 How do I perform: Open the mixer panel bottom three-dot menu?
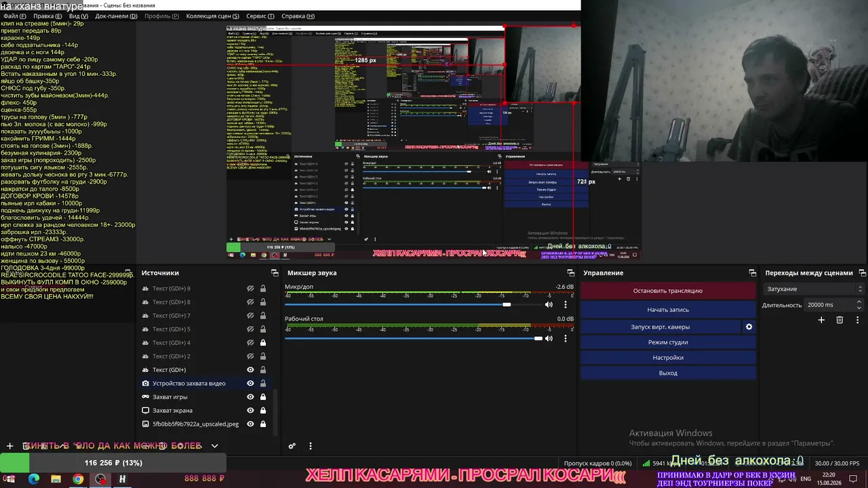coord(311,446)
